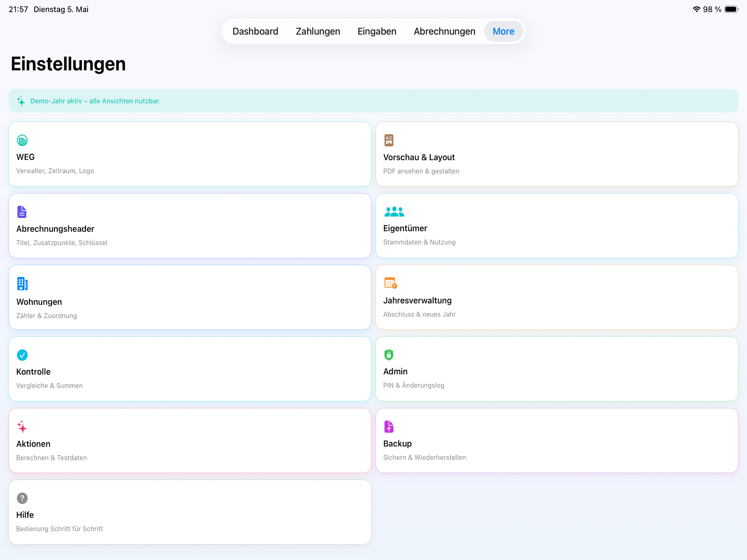Open the Wohnungen card title
The height and width of the screenshot is (560, 747).
point(39,302)
